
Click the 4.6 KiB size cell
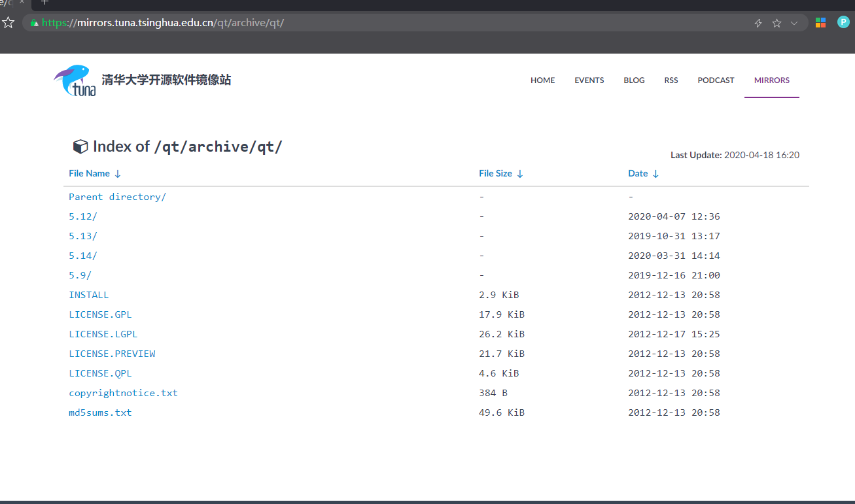coord(499,373)
